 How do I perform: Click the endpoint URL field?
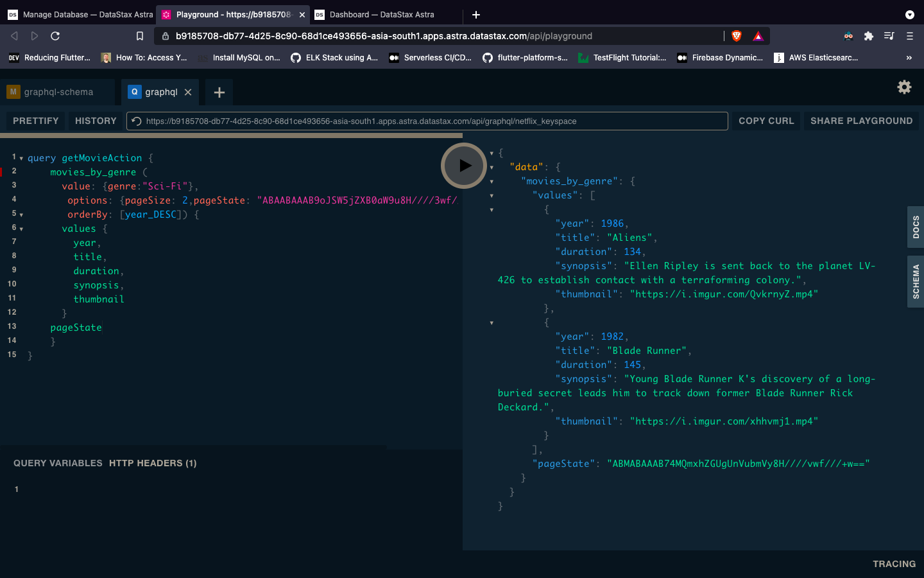click(x=385, y=121)
